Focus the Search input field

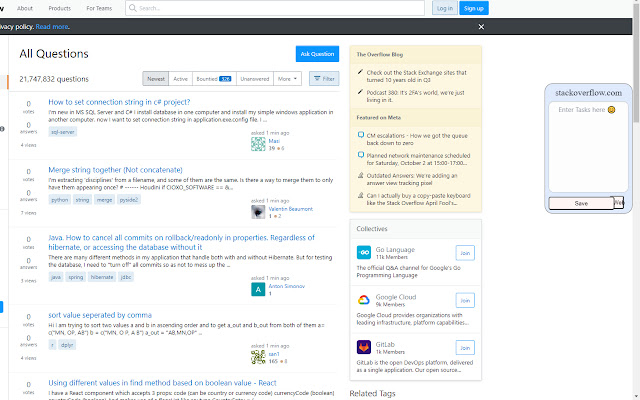point(275,8)
